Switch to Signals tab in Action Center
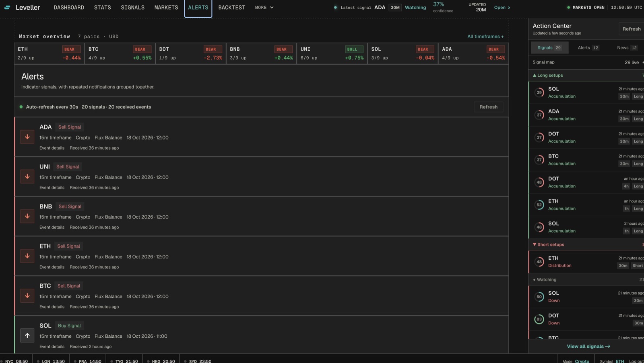 pyautogui.click(x=549, y=48)
